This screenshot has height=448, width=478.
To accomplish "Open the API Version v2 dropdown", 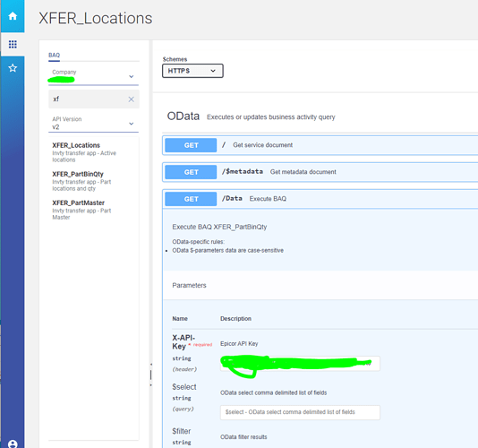I will (94, 123).
